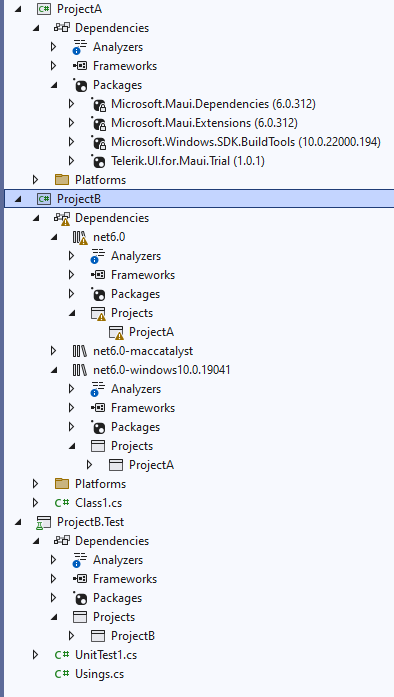This screenshot has width=394, height=697.
Task: Collapse the net6.0-windows10.0.19041 node
Action: (x=54, y=370)
